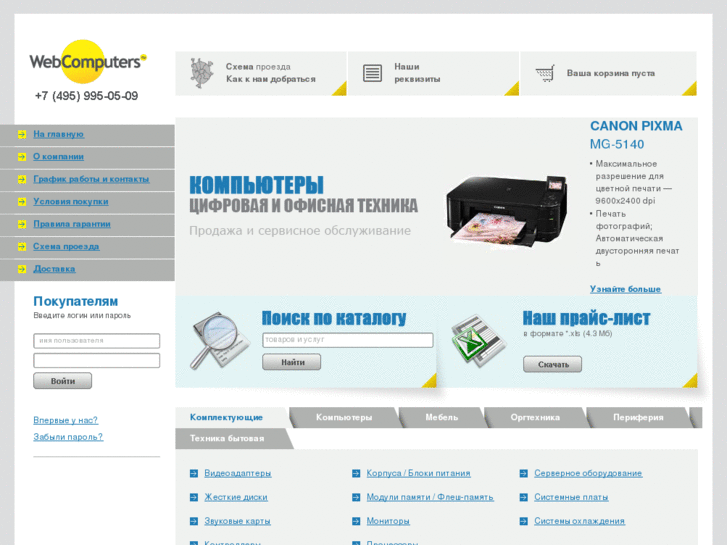The height and width of the screenshot is (545, 727).
Task: Click arrow icon next to О компании
Action: click(x=22, y=157)
